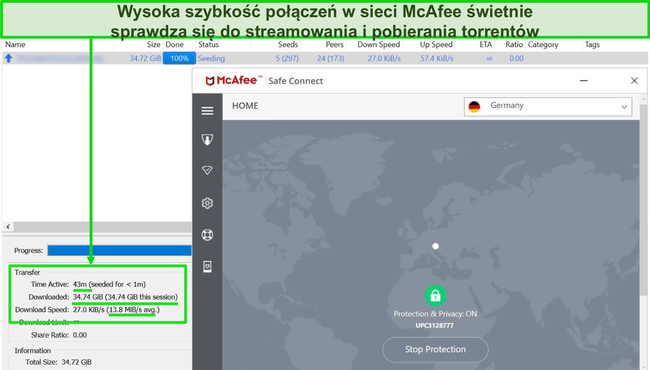Open the McAfee hamburger menu
Viewport: 650px width, 370px height.
[x=207, y=111]
